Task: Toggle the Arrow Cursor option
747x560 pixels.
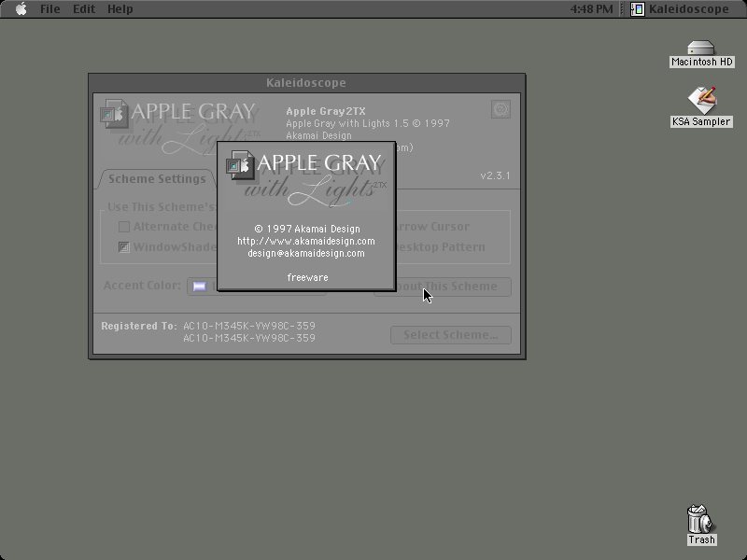Action: point(432,227)
